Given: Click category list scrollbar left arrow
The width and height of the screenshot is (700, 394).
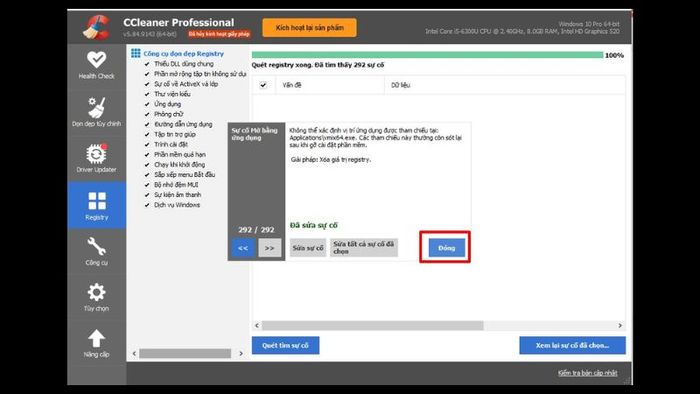Looking at the screenshot, I should click(x=134, y=353).
